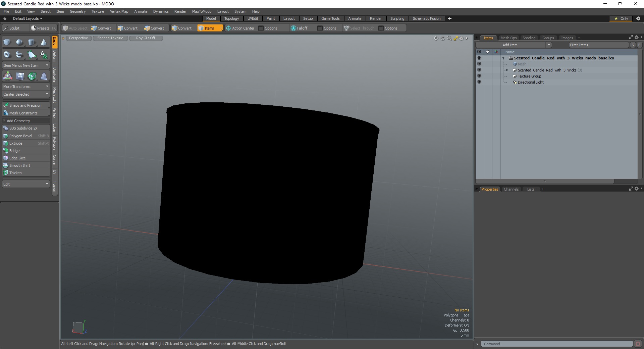The height and width of the screenshot is (349, 644).
Task: Click the Thicken tool
Action: (x=26, y=173)
